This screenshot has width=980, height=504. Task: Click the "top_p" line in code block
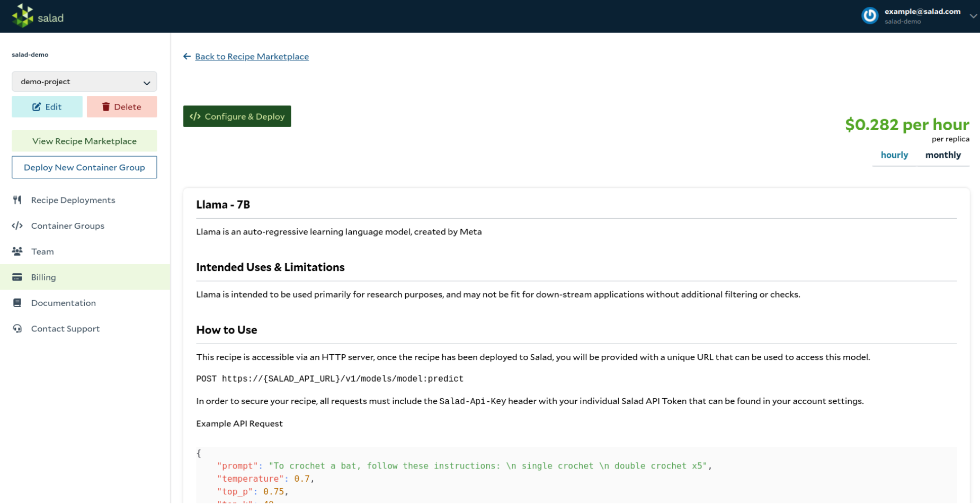[x=253, y=492]
